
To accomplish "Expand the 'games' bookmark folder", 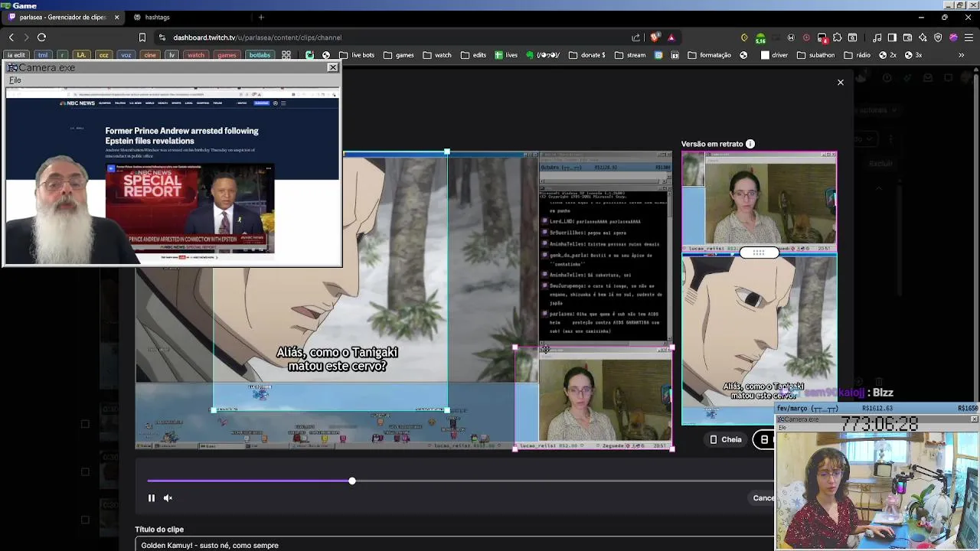I will (x=399, y=55).
